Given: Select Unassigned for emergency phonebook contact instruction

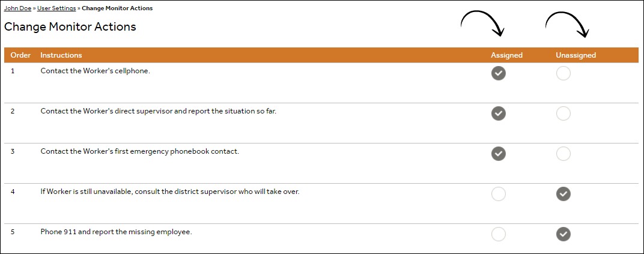Looking at the screenshot, I should (x=563, y=154).
